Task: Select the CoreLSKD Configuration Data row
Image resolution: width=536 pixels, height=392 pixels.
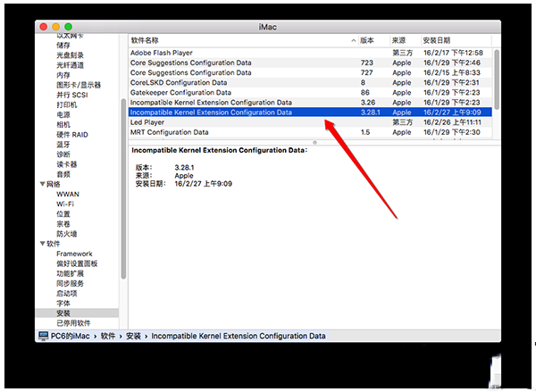Action: [310, 82]
